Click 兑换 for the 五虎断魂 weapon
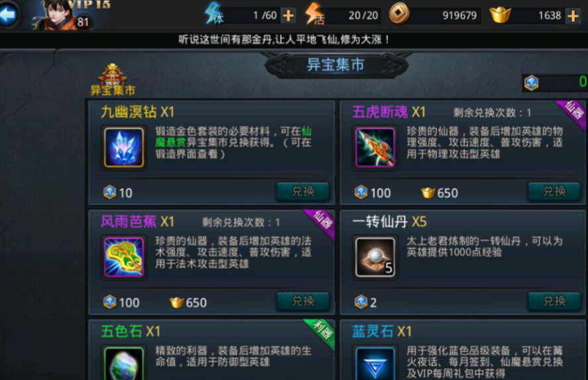 [x=554, y=191]
